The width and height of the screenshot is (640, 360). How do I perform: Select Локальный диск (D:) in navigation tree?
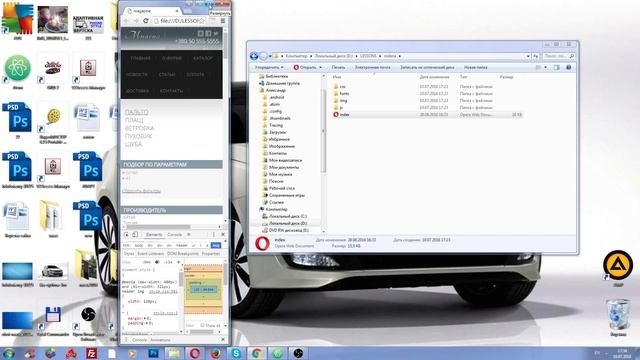pyautogui.click(x=288, y=223)
